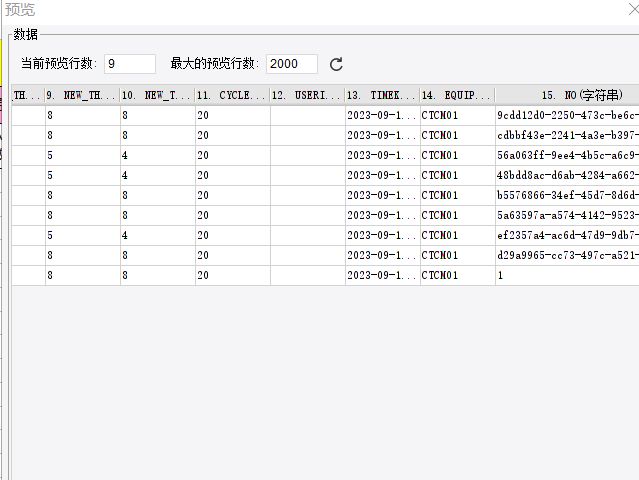Click NEW_TH value 5 in the ef2357a4 row
This screenshot has width=639, height=480.
[83, 235]
